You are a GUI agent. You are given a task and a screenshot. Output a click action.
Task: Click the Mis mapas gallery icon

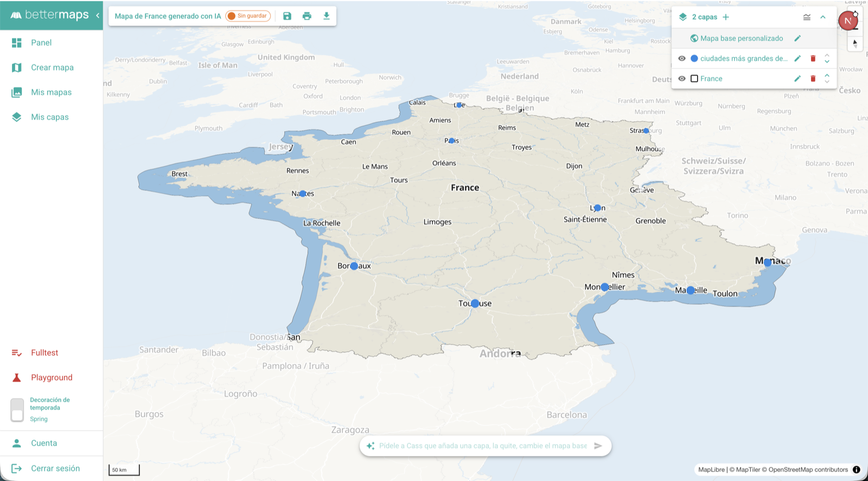pyautogui.click(x=17, y=92)
